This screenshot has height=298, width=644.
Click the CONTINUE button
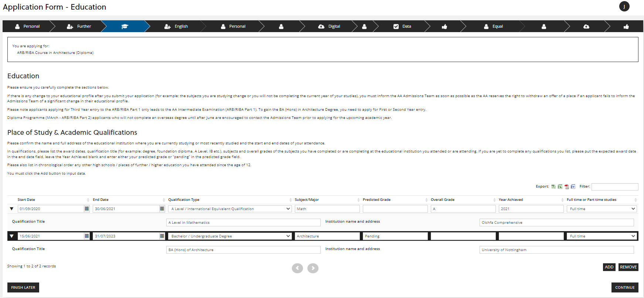pyautogui.click(x=624, y=287)
